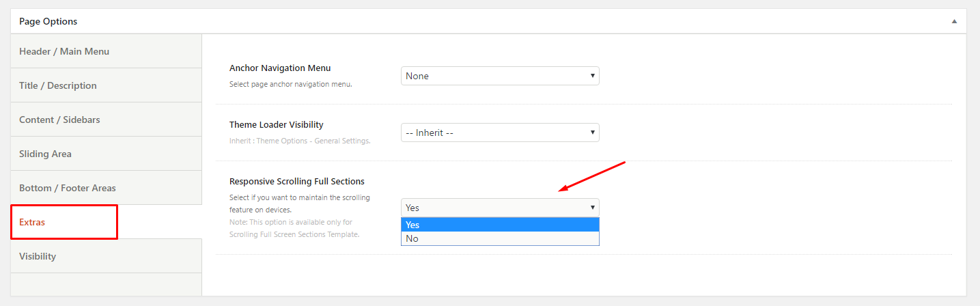Open the Theme Loader Visibility Inherit dropdown
Viewport: 980px width, 306px height.
pyautogui.click(x=500, y=133)
